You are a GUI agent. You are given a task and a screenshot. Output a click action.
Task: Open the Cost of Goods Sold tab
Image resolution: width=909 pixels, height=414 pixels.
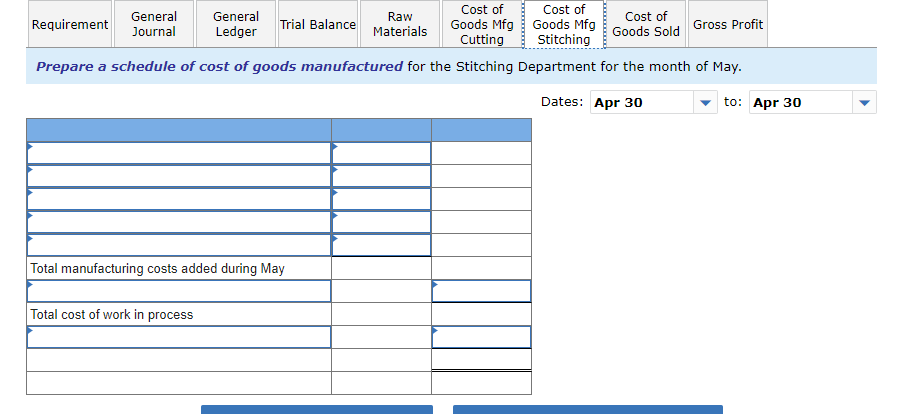646,24
